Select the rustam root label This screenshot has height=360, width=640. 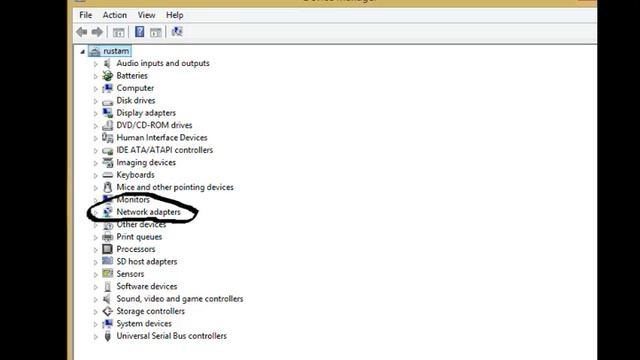116,51
